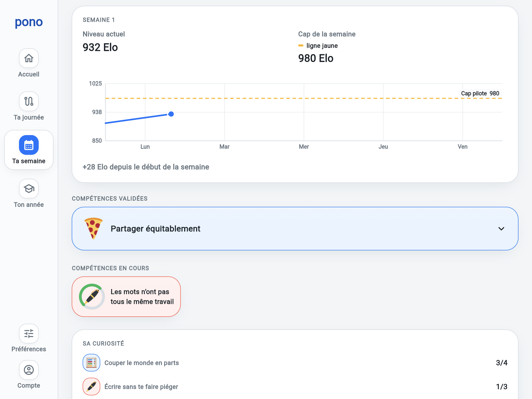Image resolution: width=532 pixels, height=399 pixels.
Task: Open Ton année graduation cap icon
Action: [29, 189]
